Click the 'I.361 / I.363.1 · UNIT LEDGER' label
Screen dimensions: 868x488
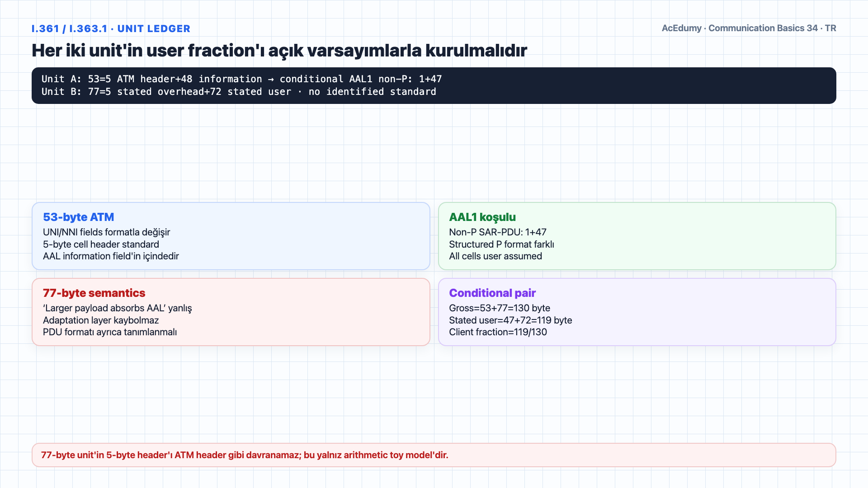[111, 28]
